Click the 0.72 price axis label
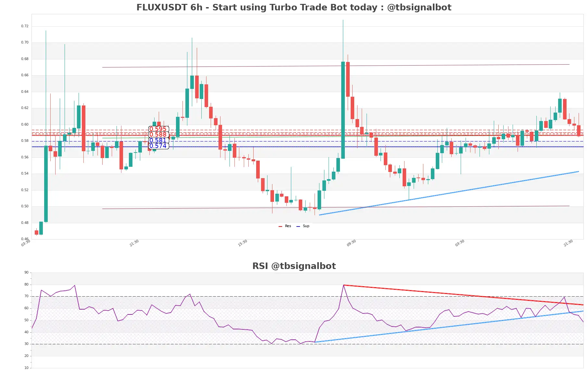 pyautogui.click(x=25, y=26)
